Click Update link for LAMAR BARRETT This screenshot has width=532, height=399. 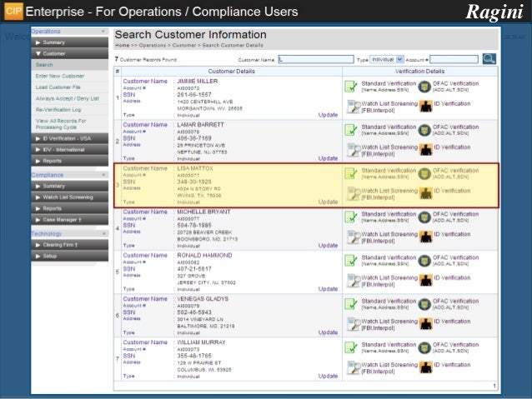pyautogui.click(x=328, y=158)
